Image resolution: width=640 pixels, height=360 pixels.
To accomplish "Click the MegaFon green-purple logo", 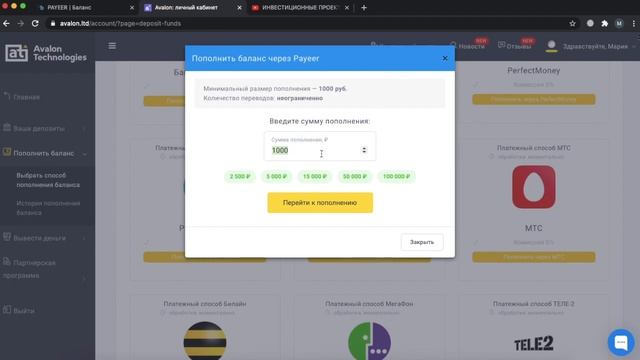I will click(x=369, y=341).
